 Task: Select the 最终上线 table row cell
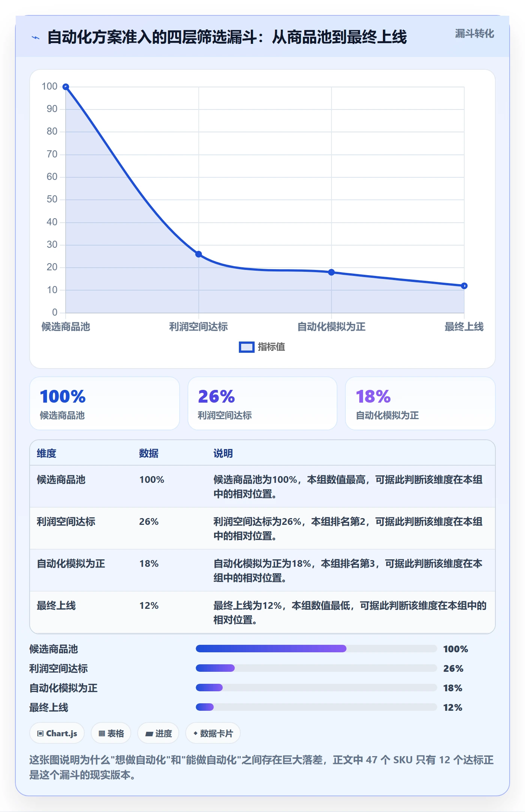(56, 606)
